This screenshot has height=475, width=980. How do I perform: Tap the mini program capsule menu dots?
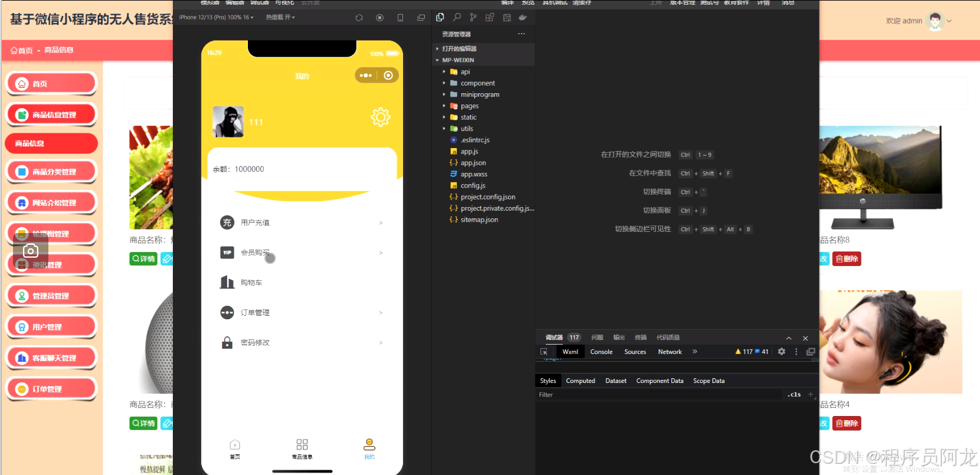click(x=366, y=76)
